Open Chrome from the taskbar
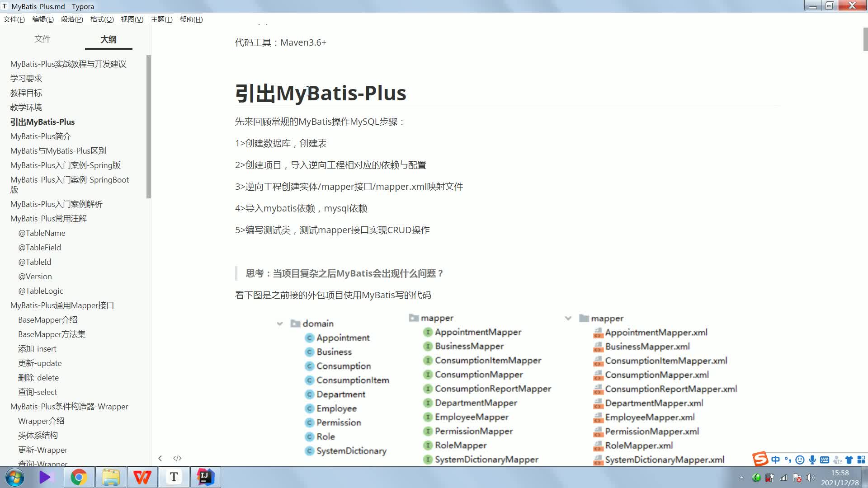Screen dimensions: 868x488 point(79,477)
